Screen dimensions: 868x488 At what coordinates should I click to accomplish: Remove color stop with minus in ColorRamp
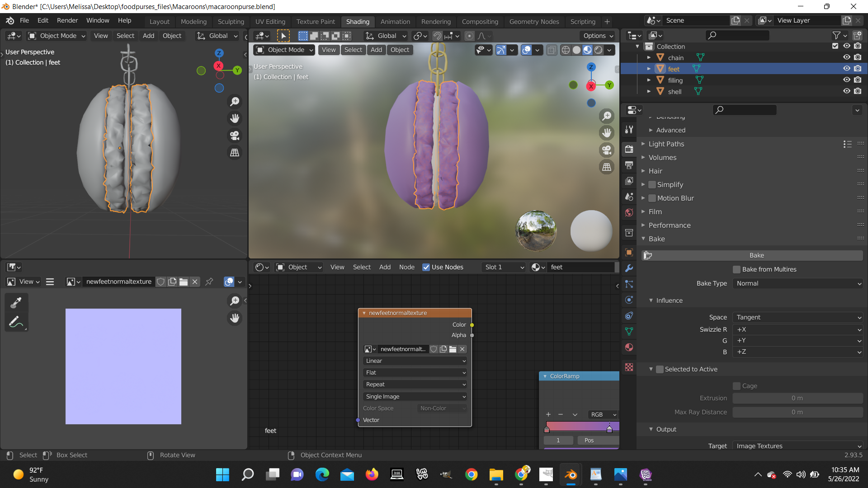coord(561,414)
